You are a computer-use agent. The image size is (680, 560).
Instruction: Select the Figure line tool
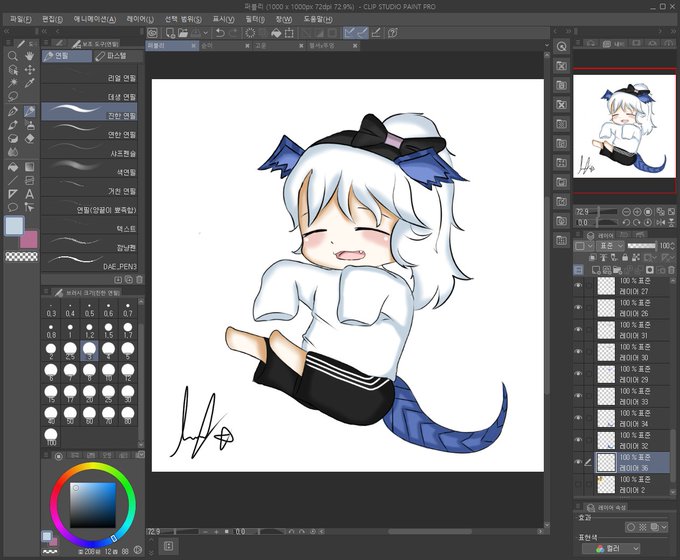[13, 180]
